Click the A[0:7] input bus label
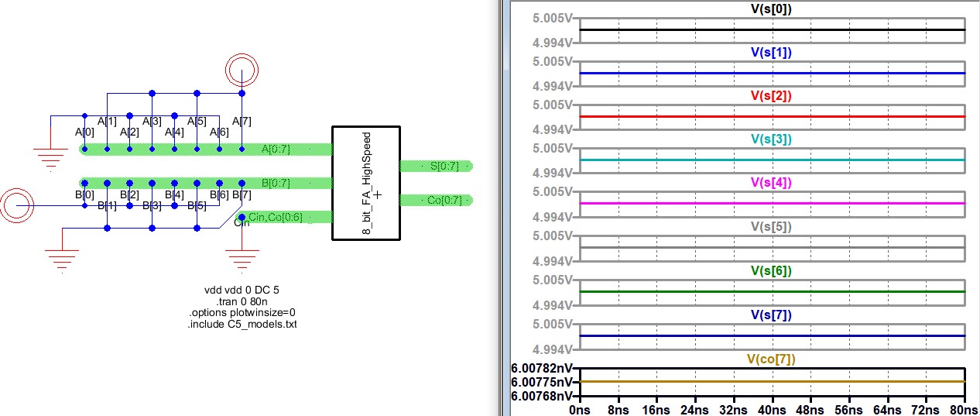This screenshot has width=980, height=416. click(276, 149)
